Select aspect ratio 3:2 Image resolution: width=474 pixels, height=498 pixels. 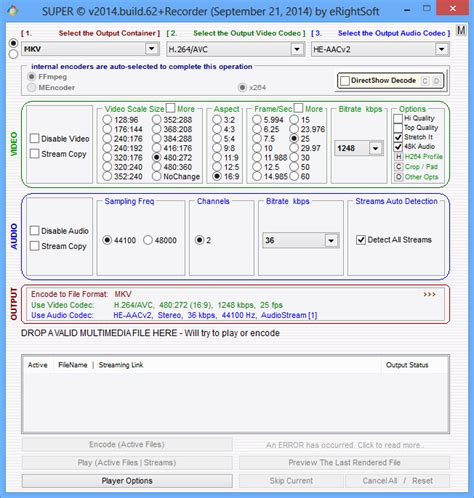tap(217, 120)
